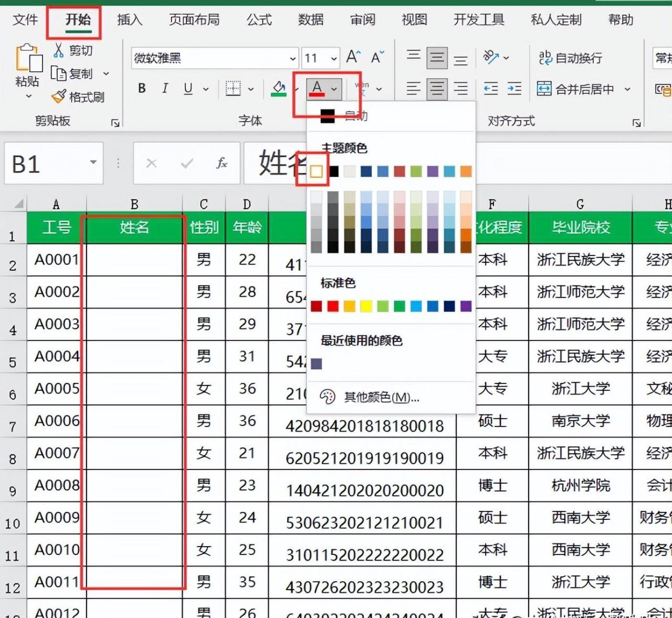Select cell 姓名 header in column B

134,227
